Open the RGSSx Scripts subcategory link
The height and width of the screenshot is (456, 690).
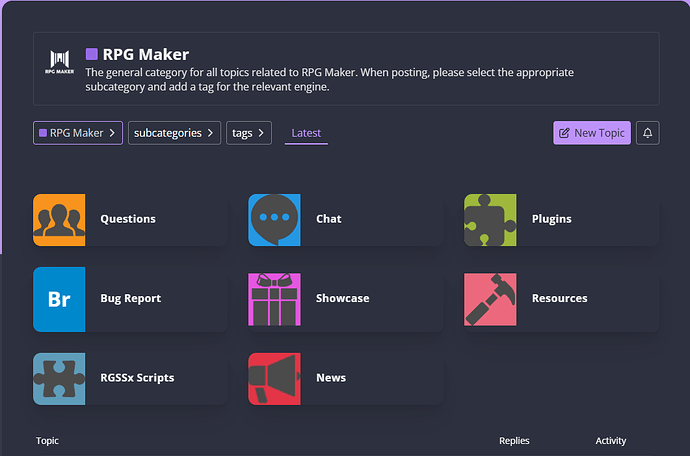click(x=137, y=378)
